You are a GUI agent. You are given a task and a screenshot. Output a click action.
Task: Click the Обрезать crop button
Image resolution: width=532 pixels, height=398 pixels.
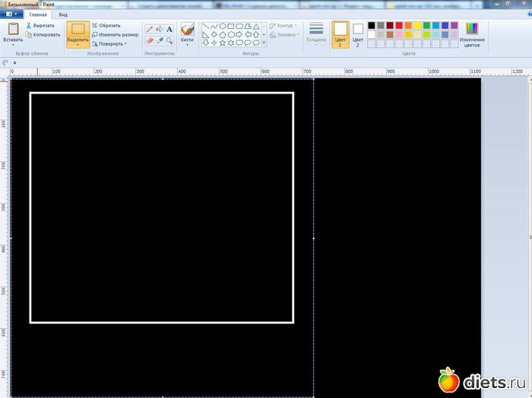[x=109, y=25]
